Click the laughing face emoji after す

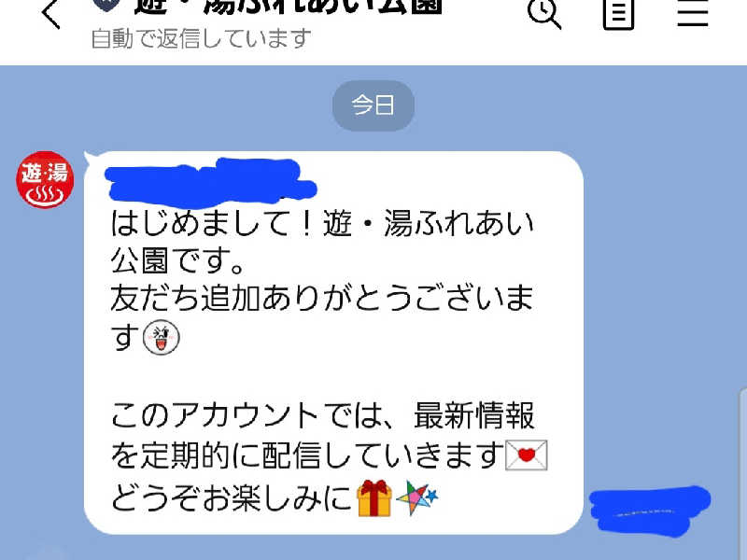161,337
